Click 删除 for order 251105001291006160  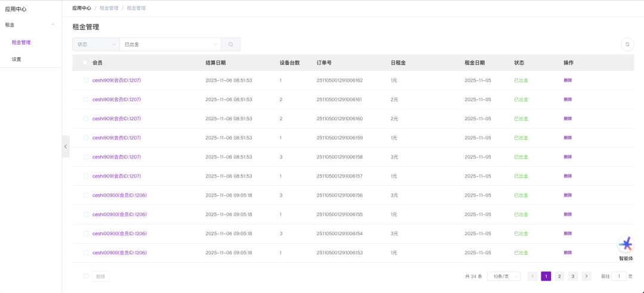tap(567, 119)
